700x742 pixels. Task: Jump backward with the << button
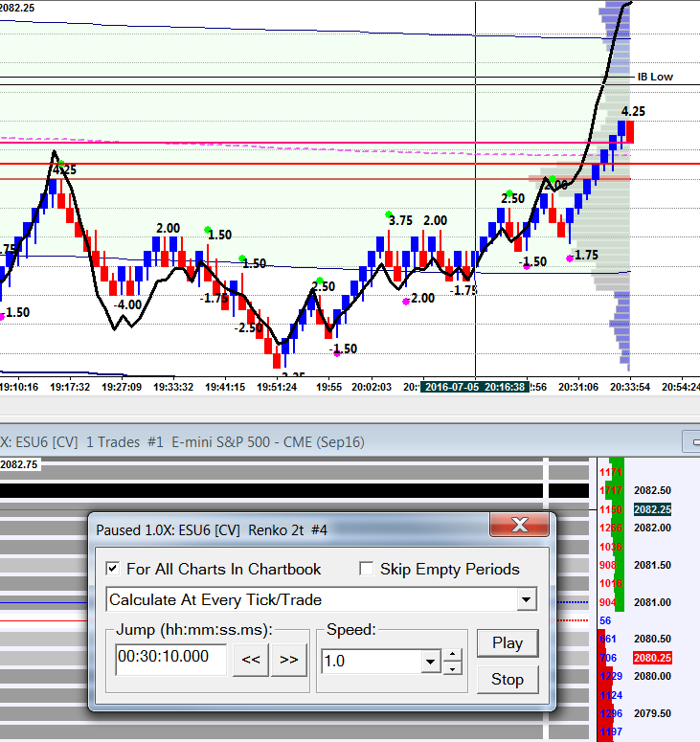coord(251,660)
